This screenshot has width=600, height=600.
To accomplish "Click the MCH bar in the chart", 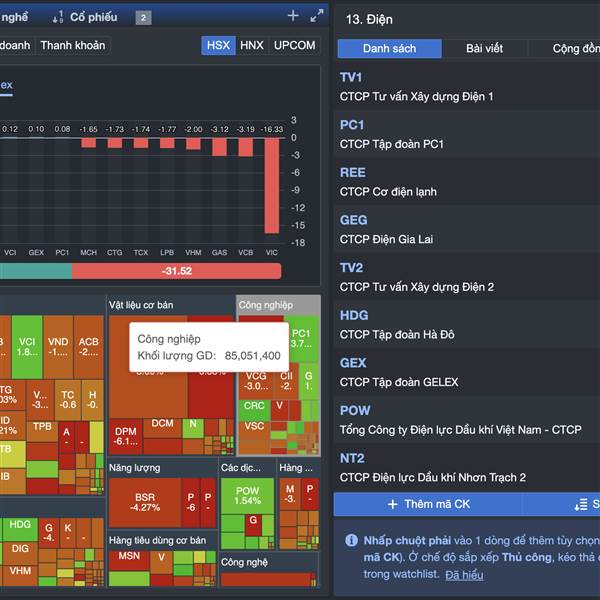I will [x=88, y=143].
